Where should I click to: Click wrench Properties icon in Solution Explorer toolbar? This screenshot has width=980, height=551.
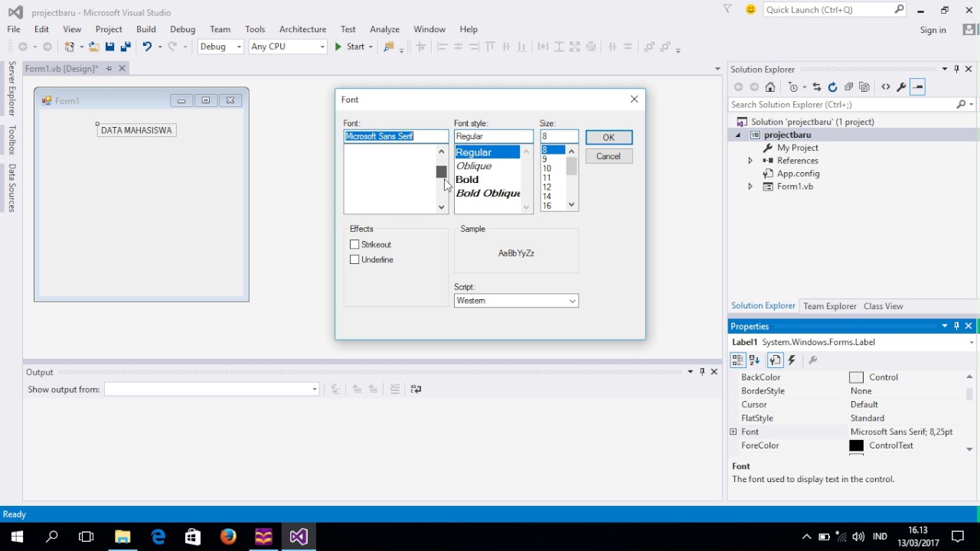tap(901, 87)
